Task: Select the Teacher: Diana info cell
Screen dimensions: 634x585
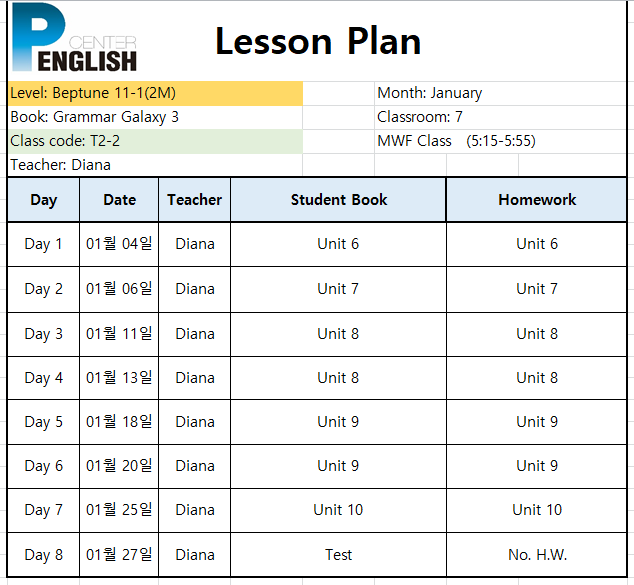Action: (155, 165)
